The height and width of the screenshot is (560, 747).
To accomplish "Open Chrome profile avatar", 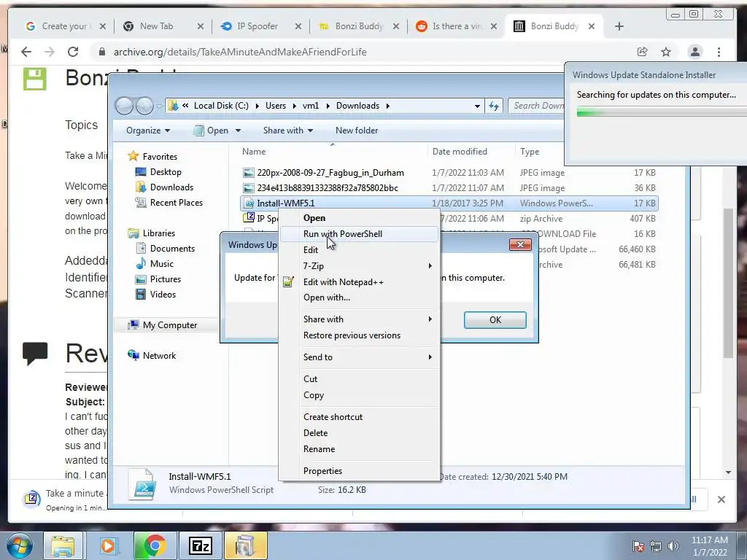I will point(695,52).
